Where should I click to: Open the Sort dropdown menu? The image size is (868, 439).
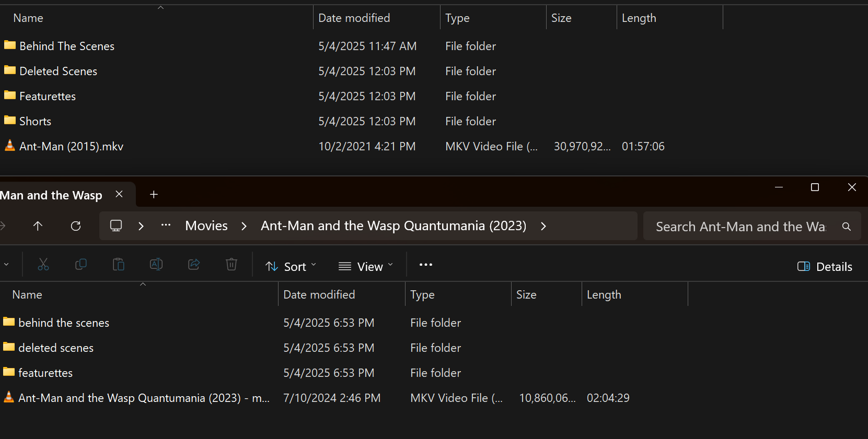click(291, 267)
